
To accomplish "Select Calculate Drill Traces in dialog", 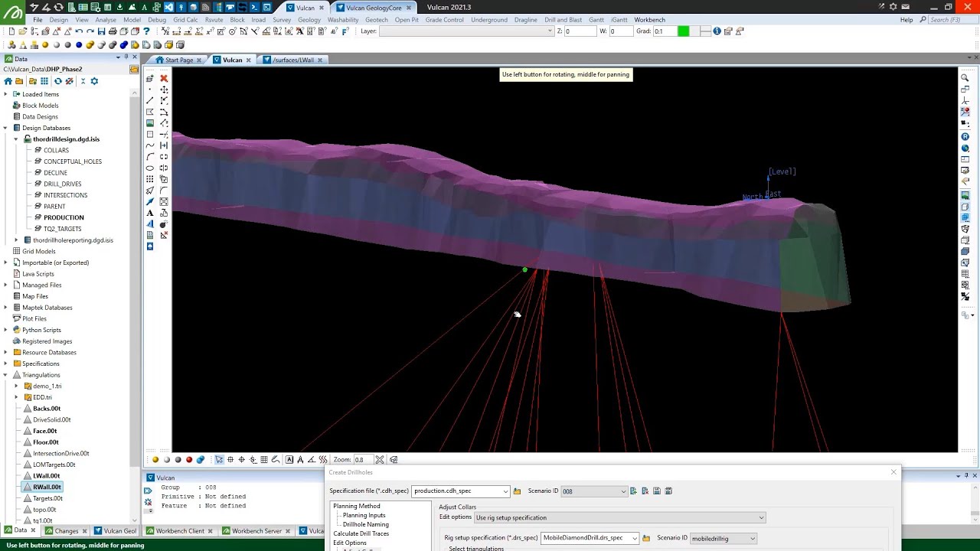I will click(x=361, y=533).
